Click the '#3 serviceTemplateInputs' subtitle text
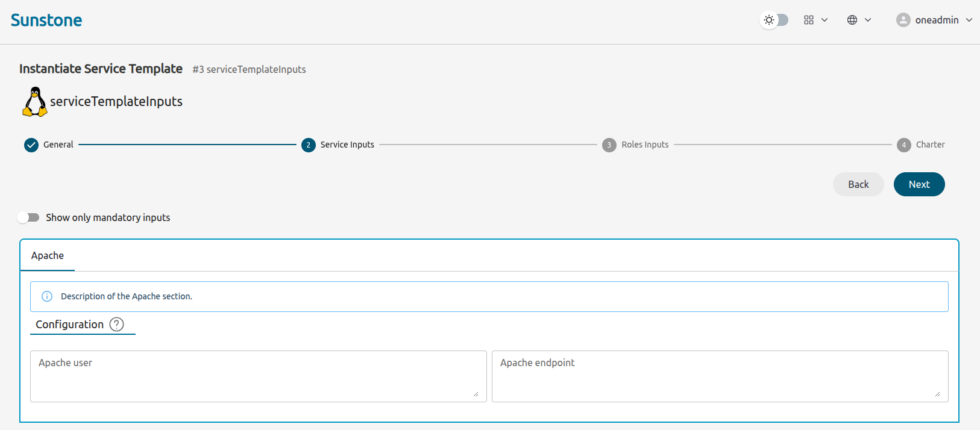Viewport: 980px width, 430px height. [x=249, y=69]
